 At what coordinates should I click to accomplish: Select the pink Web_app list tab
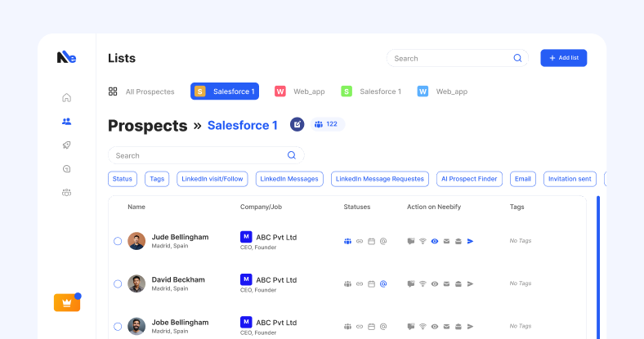[290, 91]
